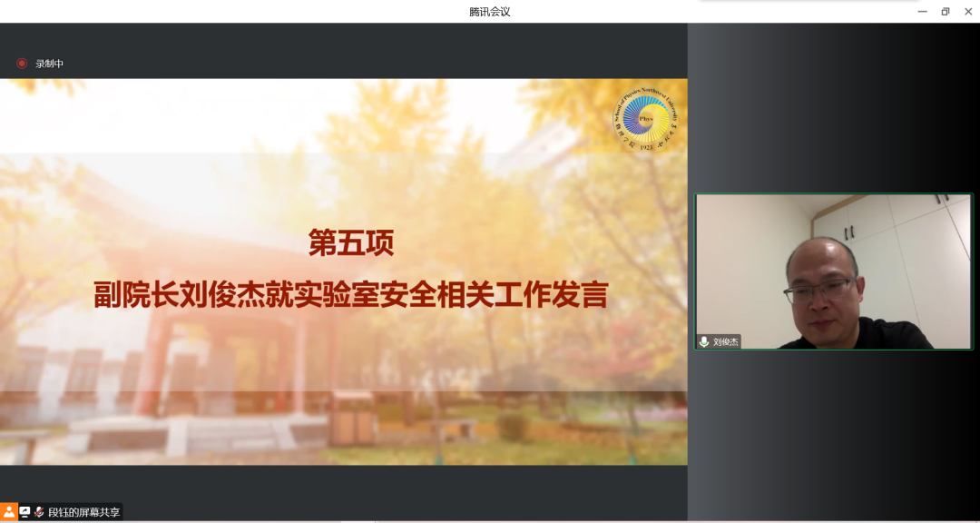Click the orange participant avatar icon
The width and height of the screenshot is (980, 523).
pos(9,512)
